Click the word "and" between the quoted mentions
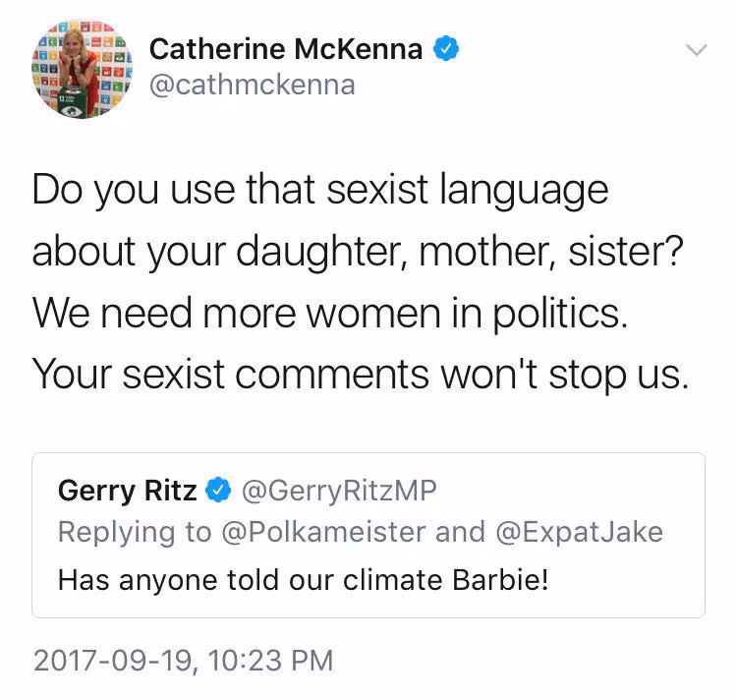The width and height of the screenshot is (737, 700). point(461,532)
